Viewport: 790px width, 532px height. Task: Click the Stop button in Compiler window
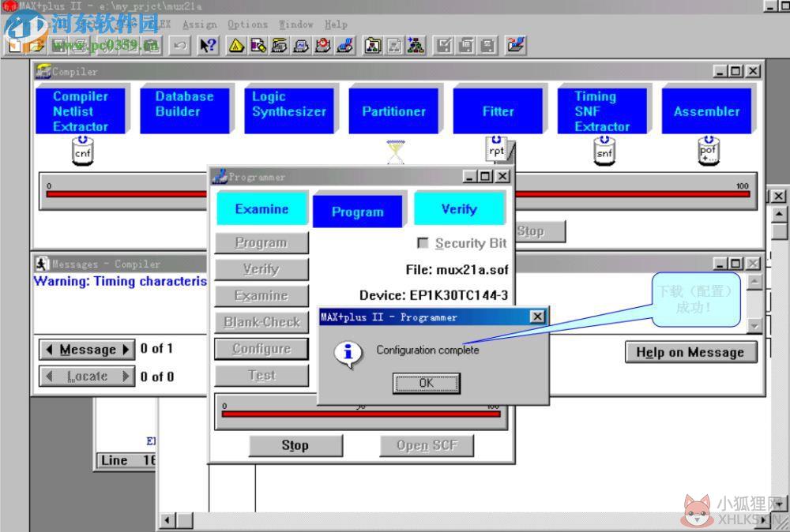point(540,231)
